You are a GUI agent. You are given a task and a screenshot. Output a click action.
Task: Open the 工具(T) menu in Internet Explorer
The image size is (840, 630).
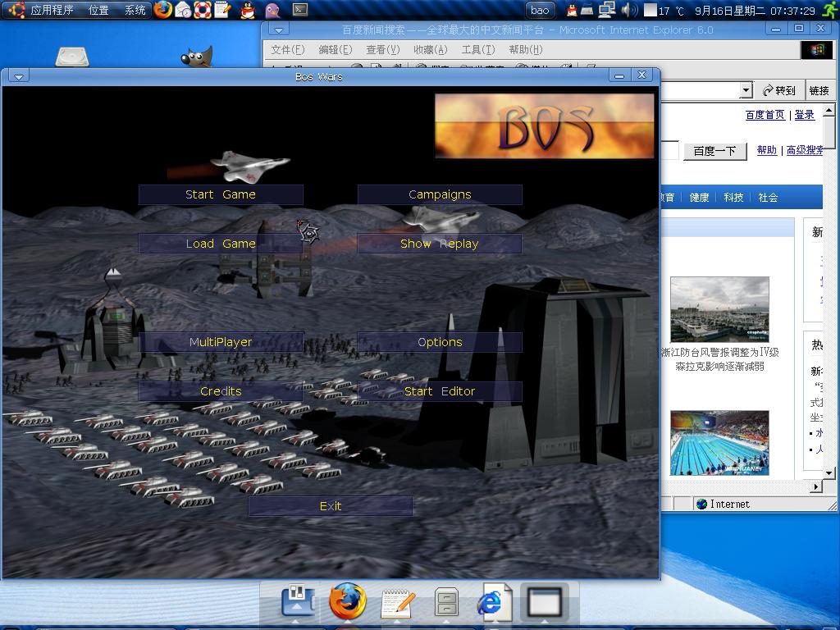coord(478,50)
